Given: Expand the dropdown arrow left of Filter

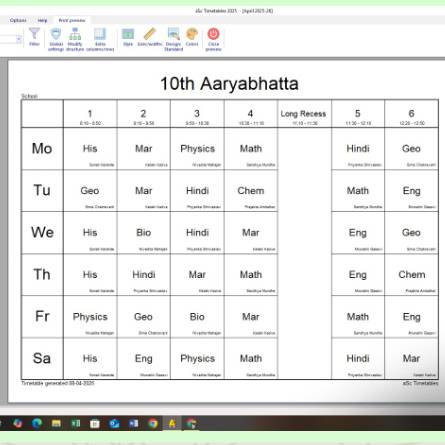Looking at the screenshot, I should (x=19, y=39).
